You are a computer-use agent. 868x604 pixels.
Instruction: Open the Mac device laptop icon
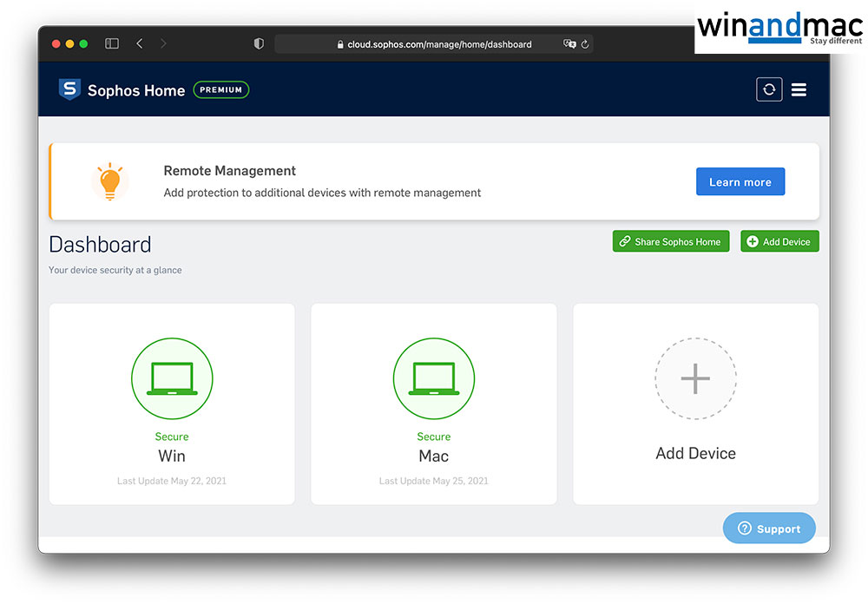[434, 379]
